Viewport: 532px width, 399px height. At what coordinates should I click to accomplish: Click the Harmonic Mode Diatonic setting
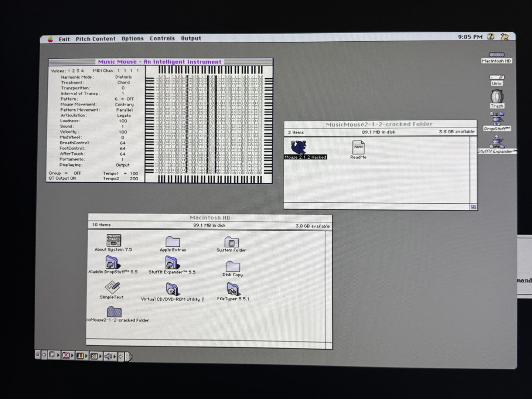[123, 77]
